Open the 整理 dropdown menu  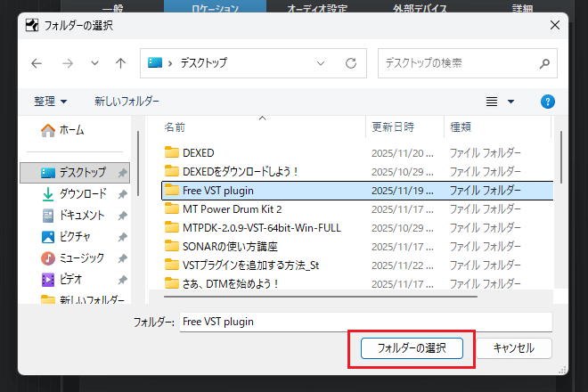(x=51, y=102)
